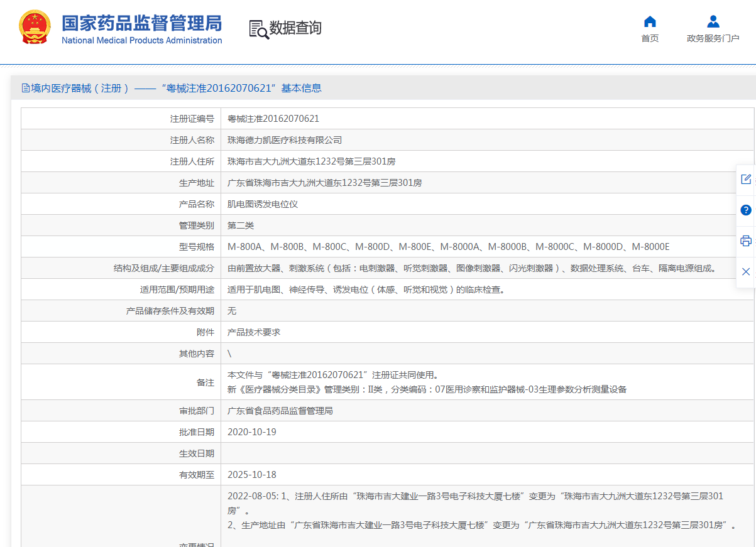Select approval department 广东省食品药品监督管理局
Viewport: 756px width, 547px height.
point(280,411)
